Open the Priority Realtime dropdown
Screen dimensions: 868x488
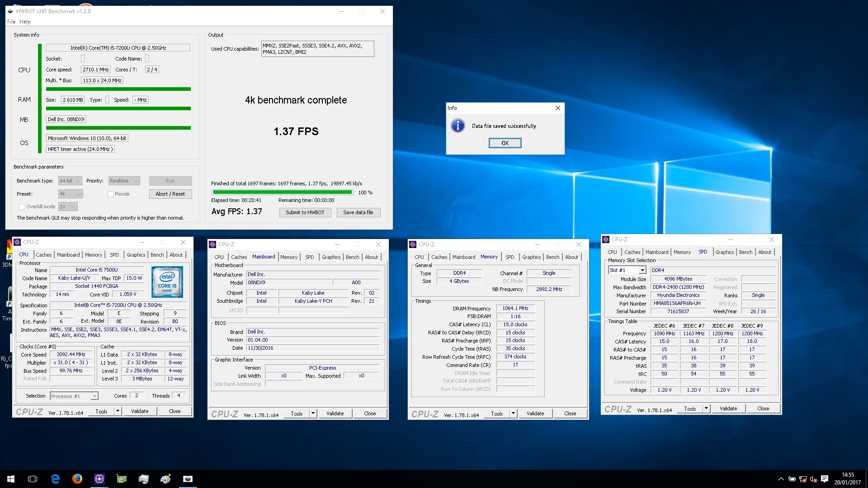coord(124,181)
